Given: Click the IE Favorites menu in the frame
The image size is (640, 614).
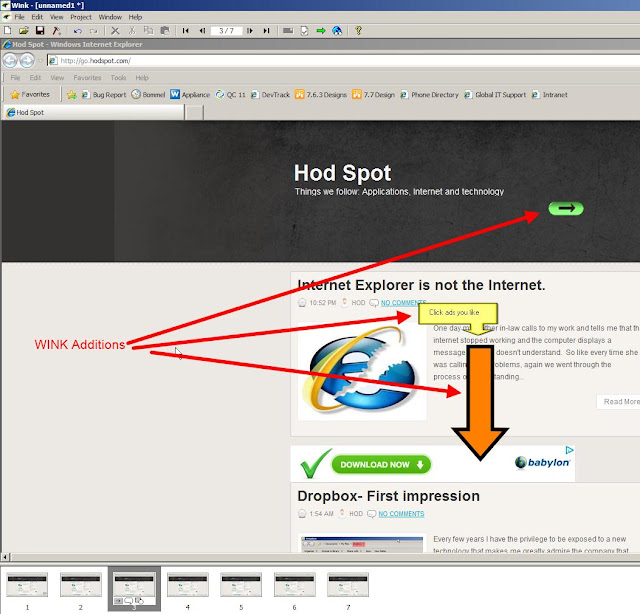Looking at the screenshot, I should pos(87,78).
